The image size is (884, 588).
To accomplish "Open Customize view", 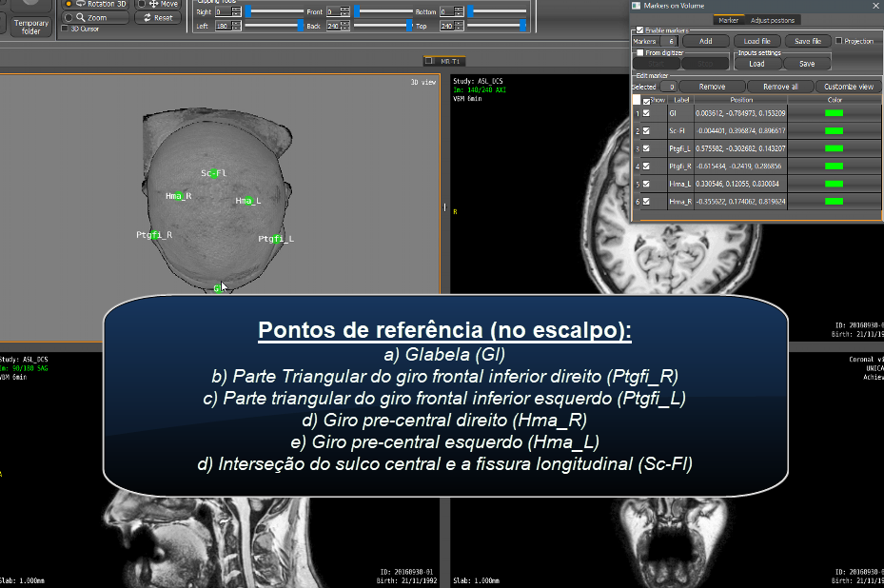I will pos(849,87).
